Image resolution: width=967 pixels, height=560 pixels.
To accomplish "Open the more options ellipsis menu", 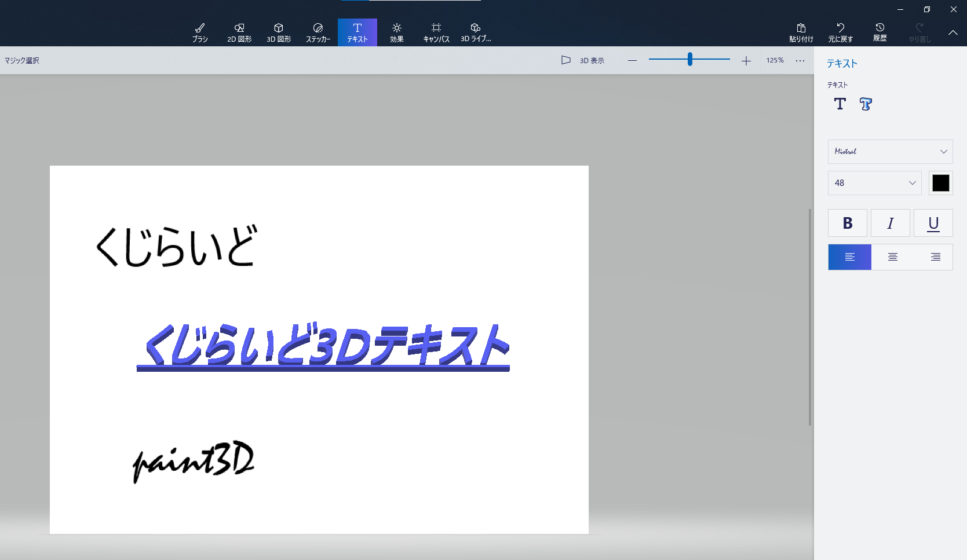I will [800, 60].
